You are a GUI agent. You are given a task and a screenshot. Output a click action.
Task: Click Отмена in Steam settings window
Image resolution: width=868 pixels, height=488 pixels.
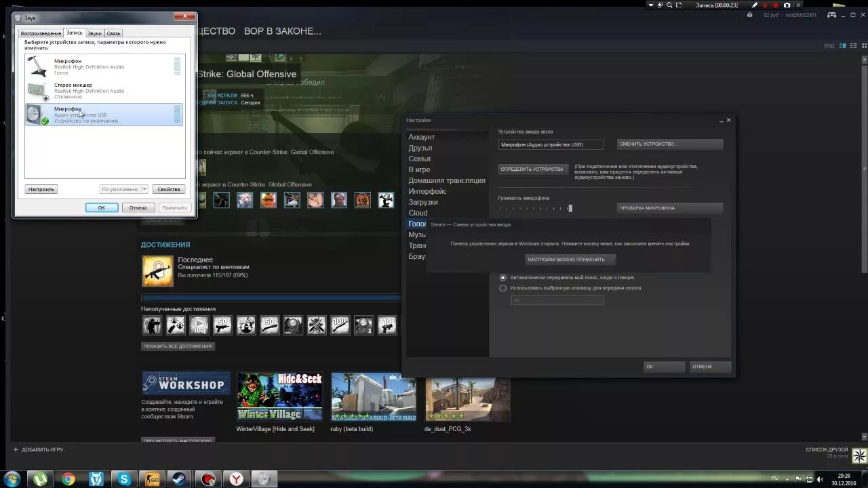click(710, 367)
